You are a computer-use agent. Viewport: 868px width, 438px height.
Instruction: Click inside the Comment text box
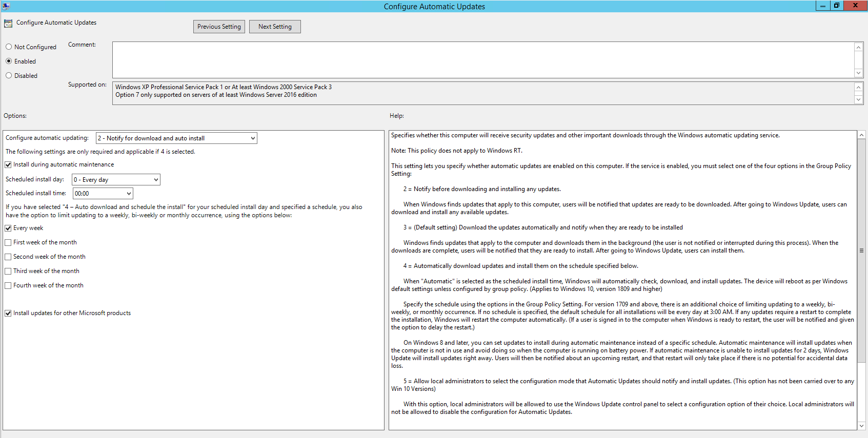click(483, 60)
